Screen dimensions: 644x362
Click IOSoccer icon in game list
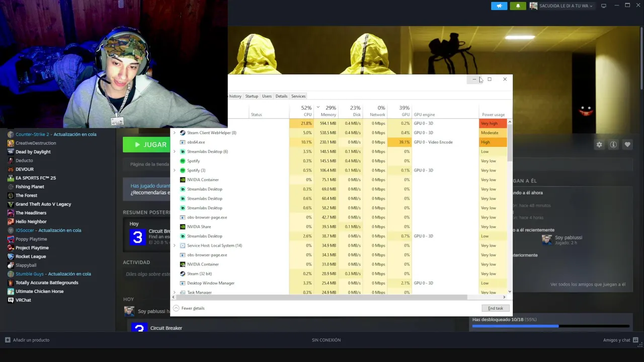pos(11,230)
